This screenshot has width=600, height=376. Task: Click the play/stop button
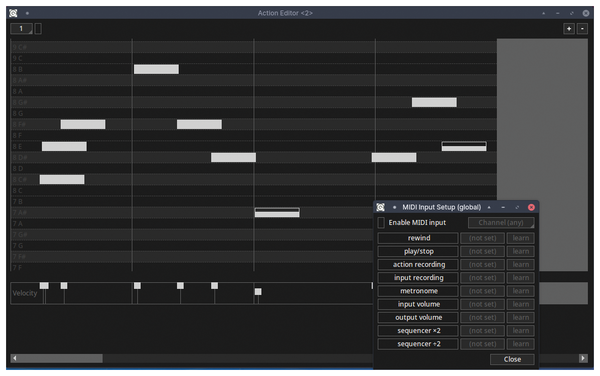pos(418,251)
